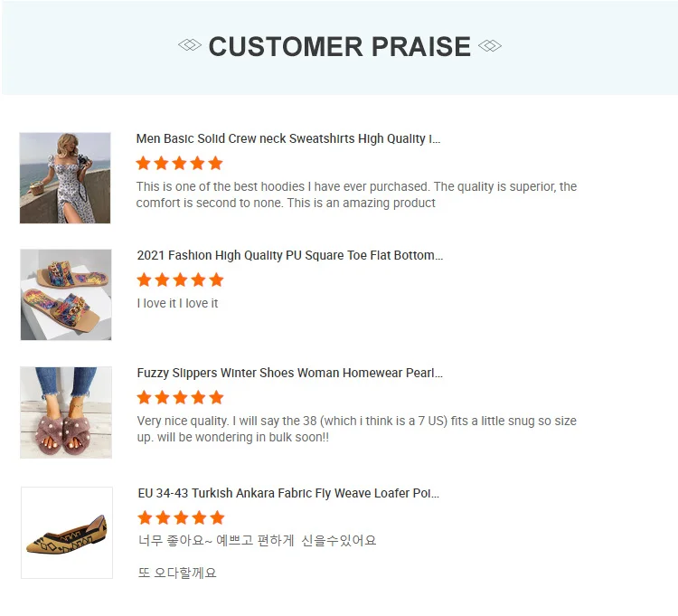Open EU 34-43 Turkish Ankara Loafer title
Screen dimensions: 678x616
tap(288, 494)
